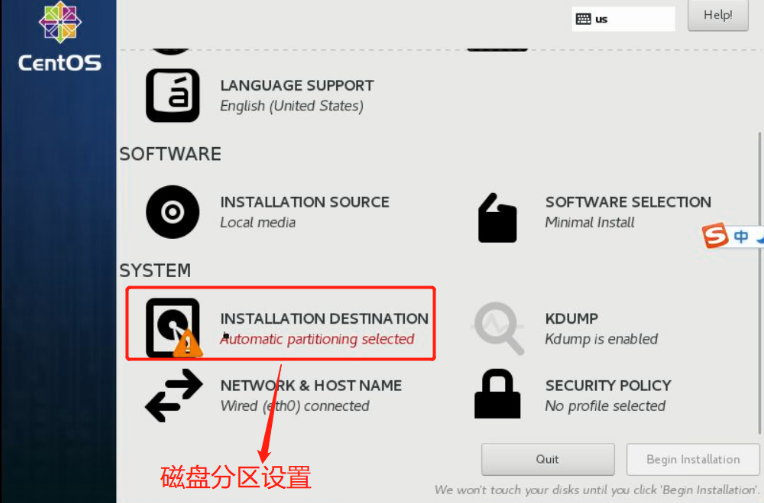This screenshot has height=503, width=764.
Task: Click the Installation Source disc icon
Action: point(172,212)
